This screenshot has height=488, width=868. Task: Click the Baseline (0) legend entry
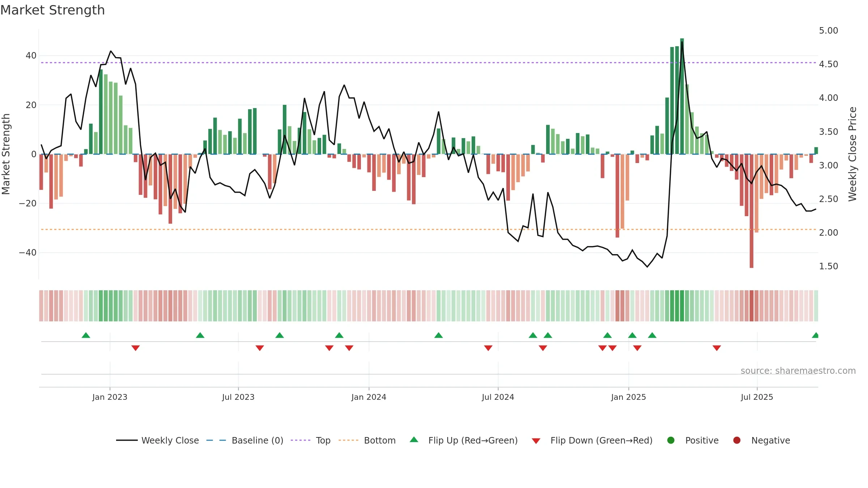pyautogui.click(x=244, y=440)
